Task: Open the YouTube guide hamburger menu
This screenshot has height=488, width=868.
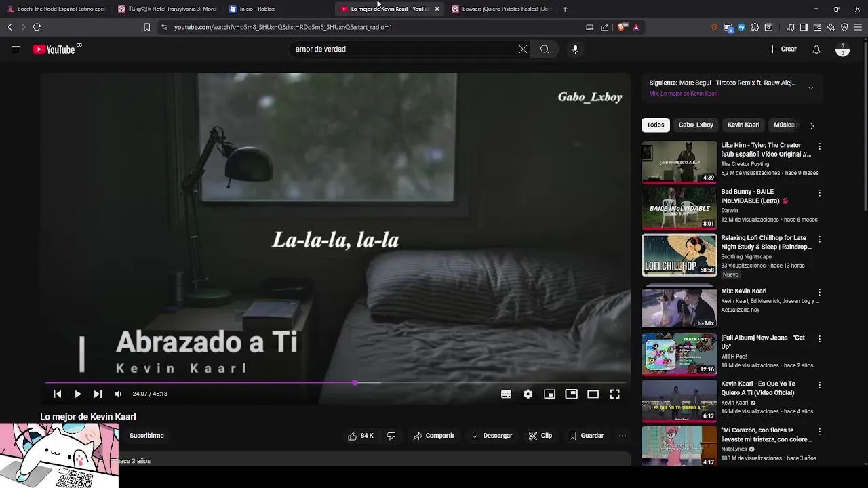Action: (16, 49)
